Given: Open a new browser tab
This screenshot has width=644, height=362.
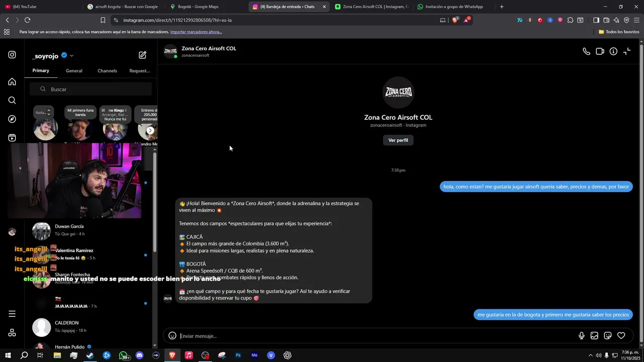Looking at the screenshot, I should (x=502, y=7).
